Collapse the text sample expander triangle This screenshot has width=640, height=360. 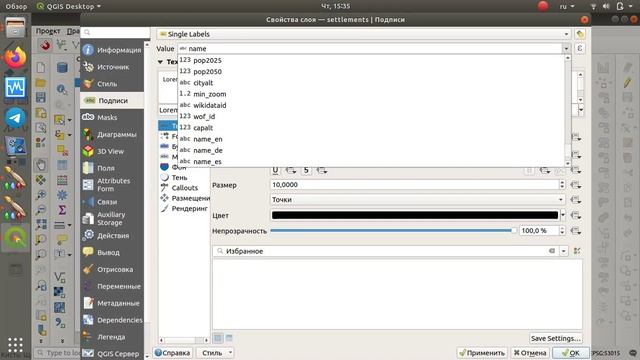point(160,62)
